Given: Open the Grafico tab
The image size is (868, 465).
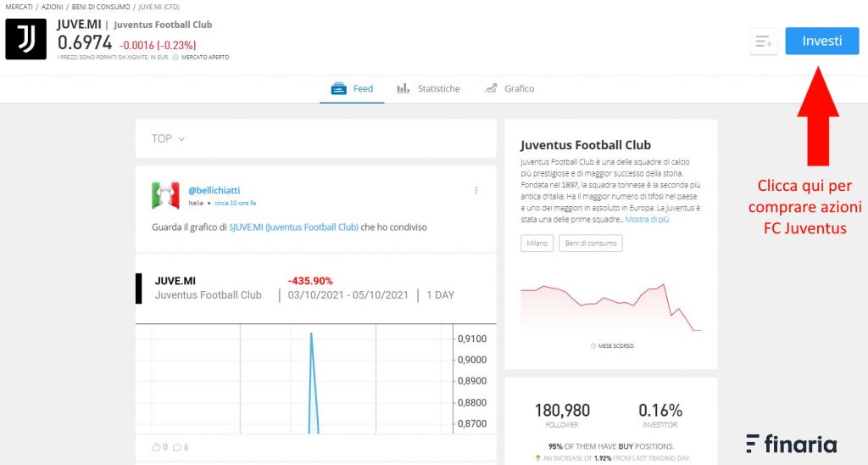Looking at the screenshot, I should click(x=509, y=89).
